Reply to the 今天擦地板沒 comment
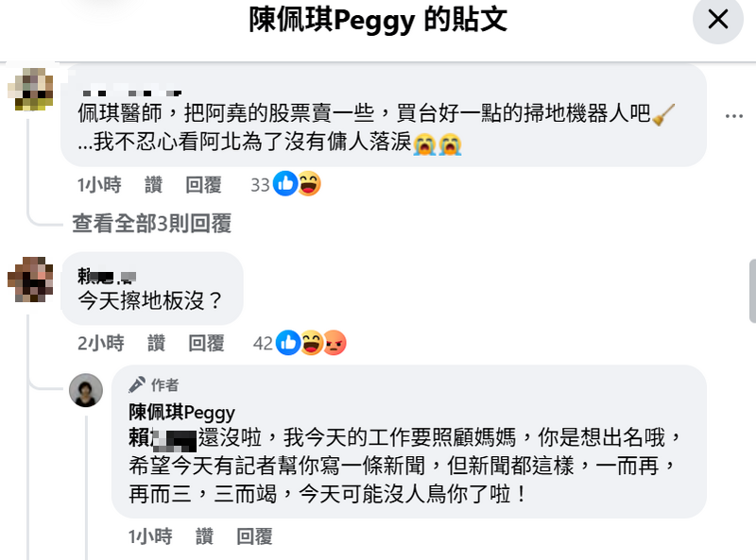Screen dimensions: 756x560 click(x=206, y=343)
